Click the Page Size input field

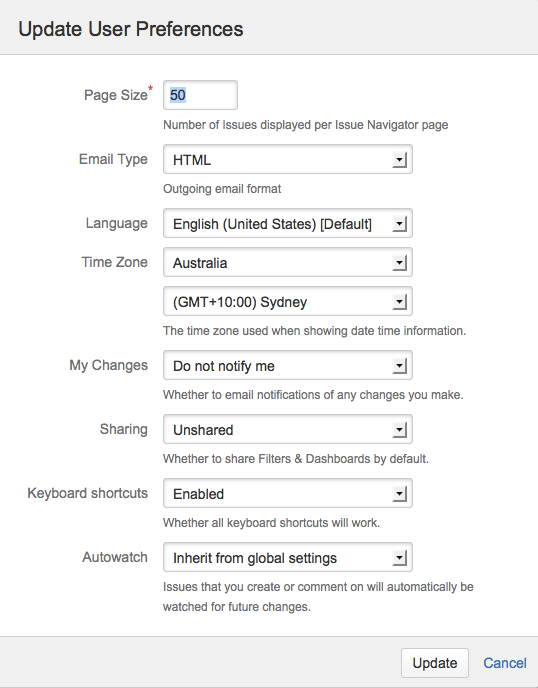click(200, 95)
